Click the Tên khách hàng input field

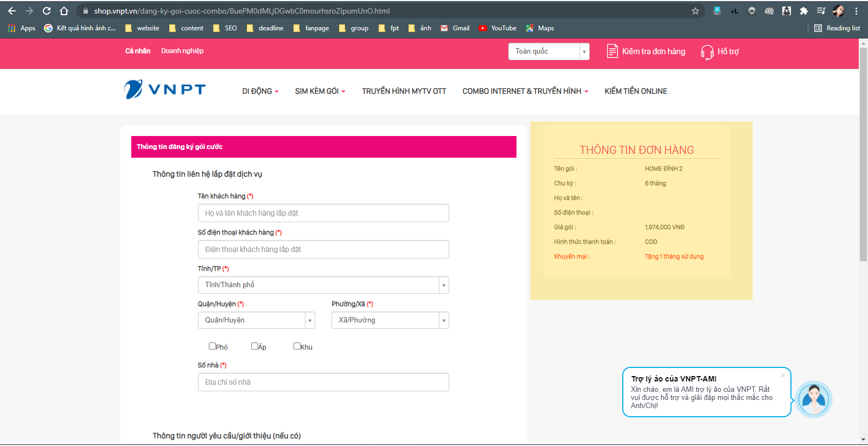click(x=323, y=213)
